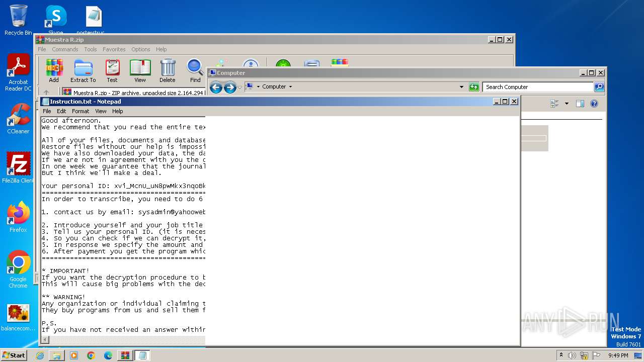This screenshot has height=362, width=644.
Task: Click the '** WARNING!' line in Notepad
Action: 63,297
